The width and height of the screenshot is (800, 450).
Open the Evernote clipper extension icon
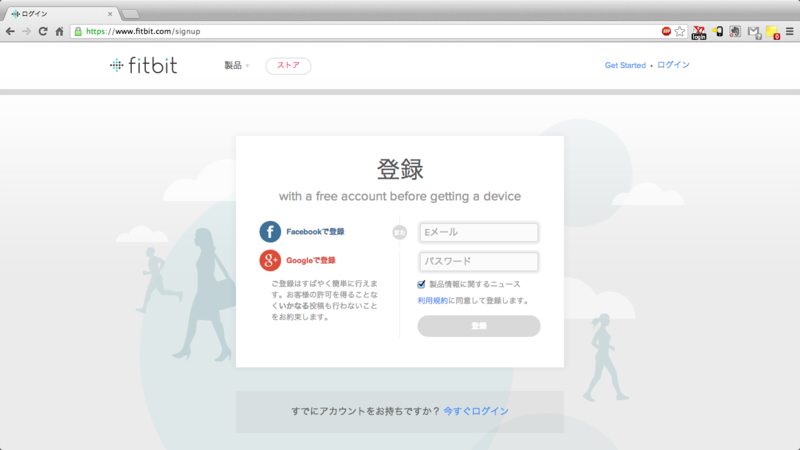point(735,32)
